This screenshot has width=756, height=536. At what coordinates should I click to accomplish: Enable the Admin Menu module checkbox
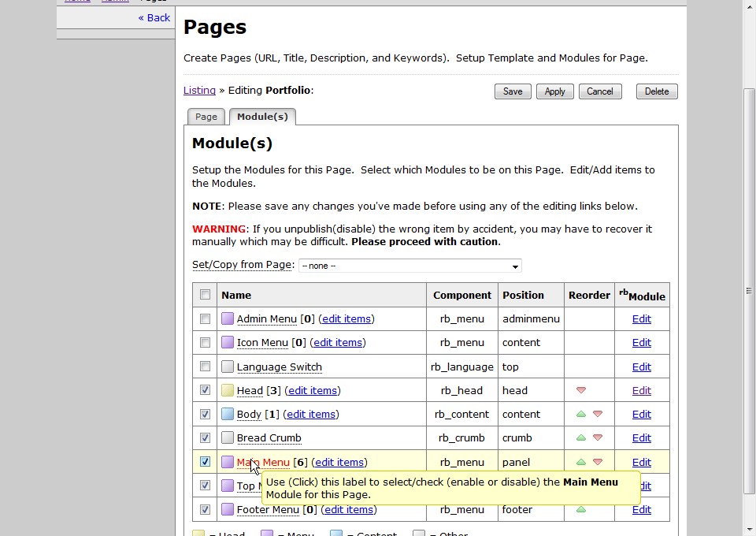[x=205, y=319]
